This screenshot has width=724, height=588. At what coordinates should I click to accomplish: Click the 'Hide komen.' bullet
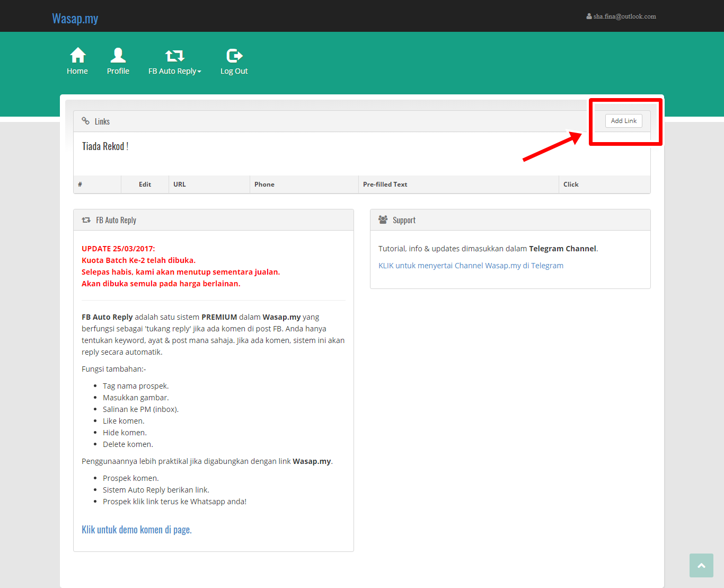125,433
